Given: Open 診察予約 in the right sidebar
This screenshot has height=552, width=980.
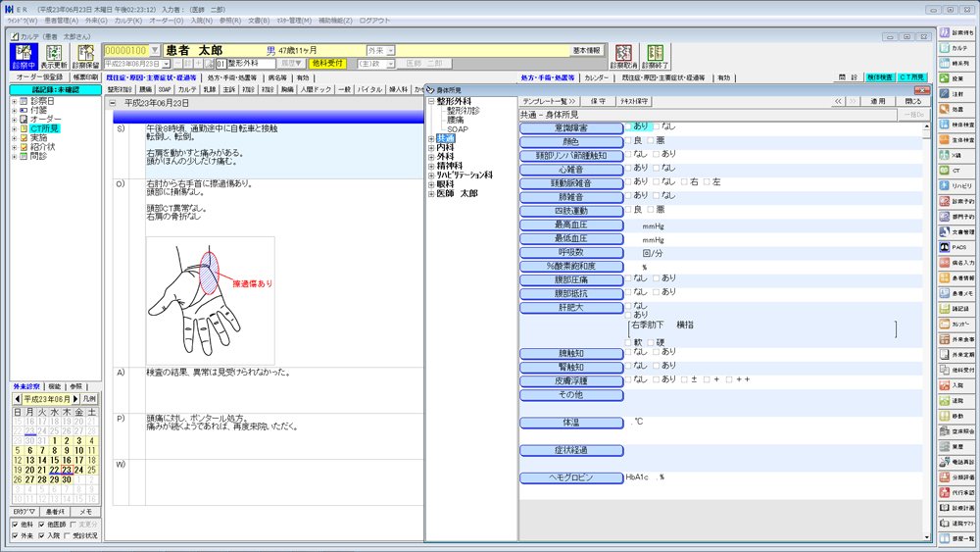Looking at the screenshot, I should (x=956, y=201).
